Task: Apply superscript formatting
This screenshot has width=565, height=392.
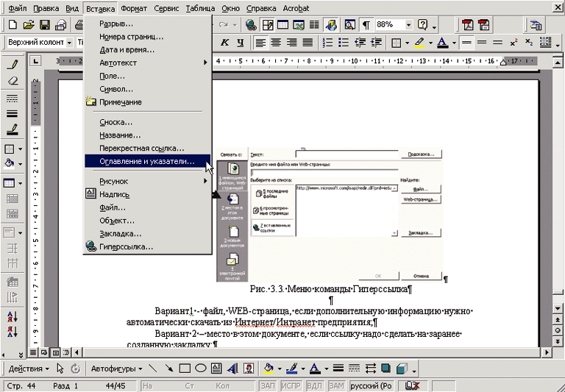Action: click(514, 43)
